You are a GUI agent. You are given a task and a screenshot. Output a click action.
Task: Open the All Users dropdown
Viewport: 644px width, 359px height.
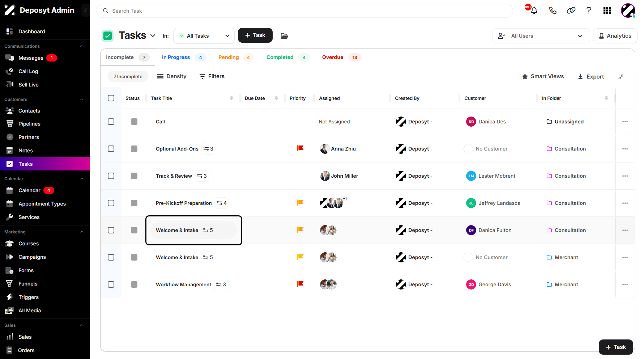(541, 36)
